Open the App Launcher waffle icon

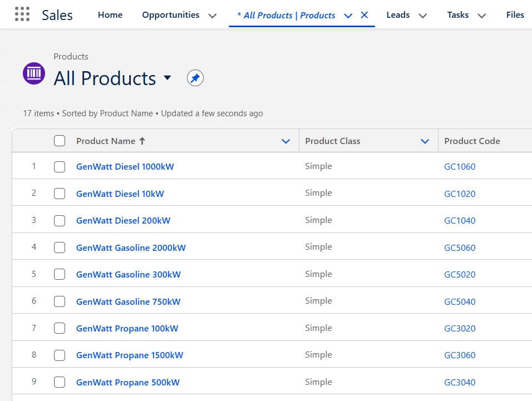point(21,14)
